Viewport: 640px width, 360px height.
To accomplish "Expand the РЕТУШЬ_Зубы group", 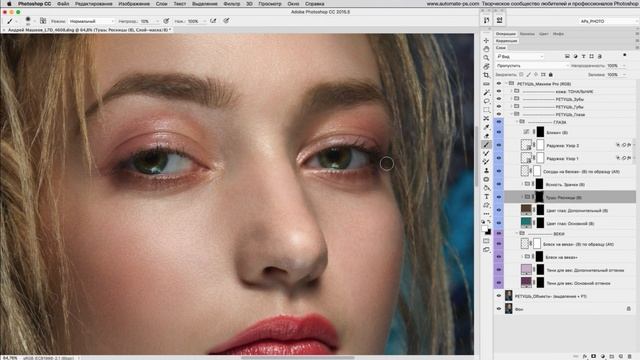I will point(511,99).
